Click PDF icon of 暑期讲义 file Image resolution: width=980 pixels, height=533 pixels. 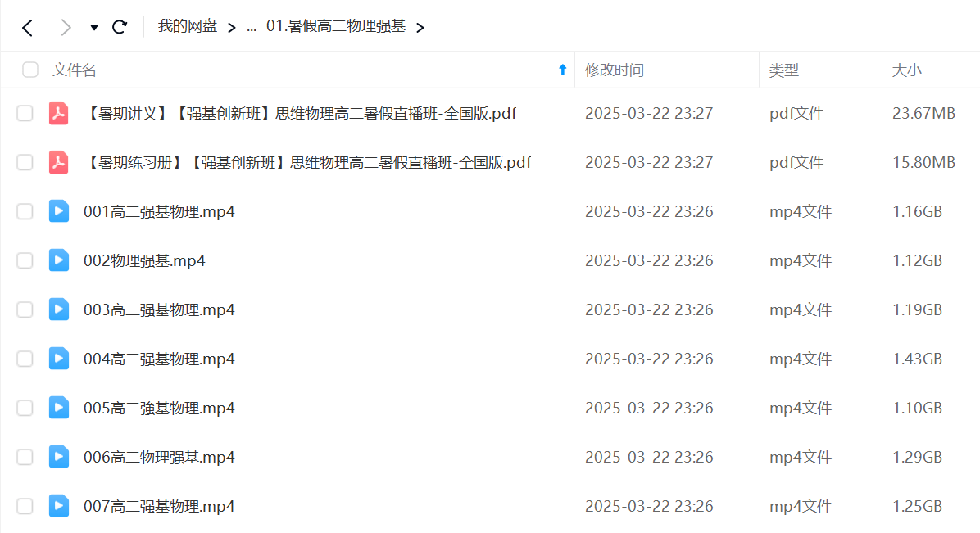point(59,113)
